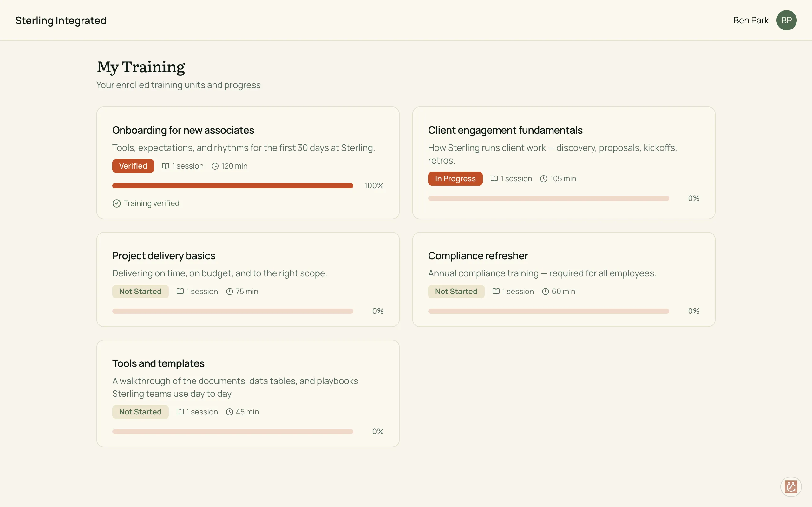Click the book icon in Compliance refresher card

(x=496, y=292)
